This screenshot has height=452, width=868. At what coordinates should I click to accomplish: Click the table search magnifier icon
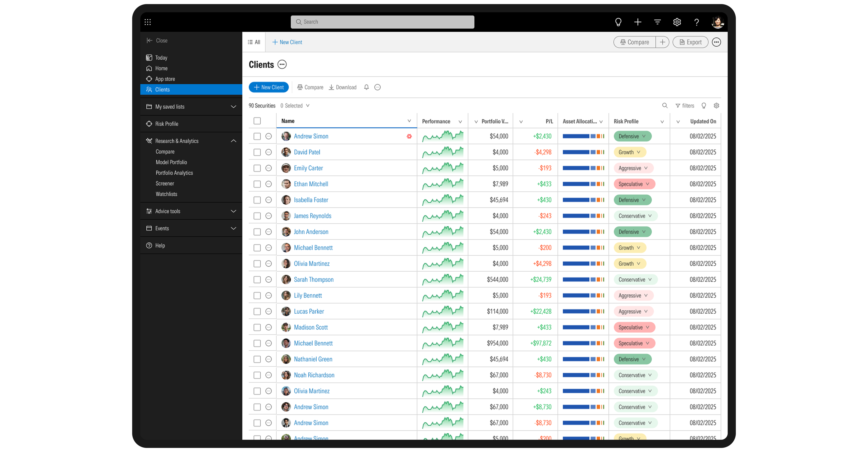pyautogui.click(x=664, y=106)
